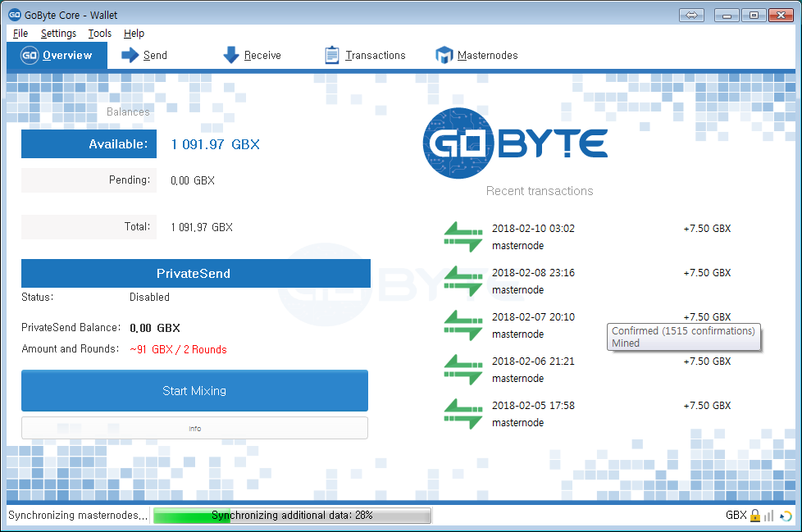This screenshot has width=802, height=532.
Task: Click the PrivateSend section header
Action: pos(196,274)
